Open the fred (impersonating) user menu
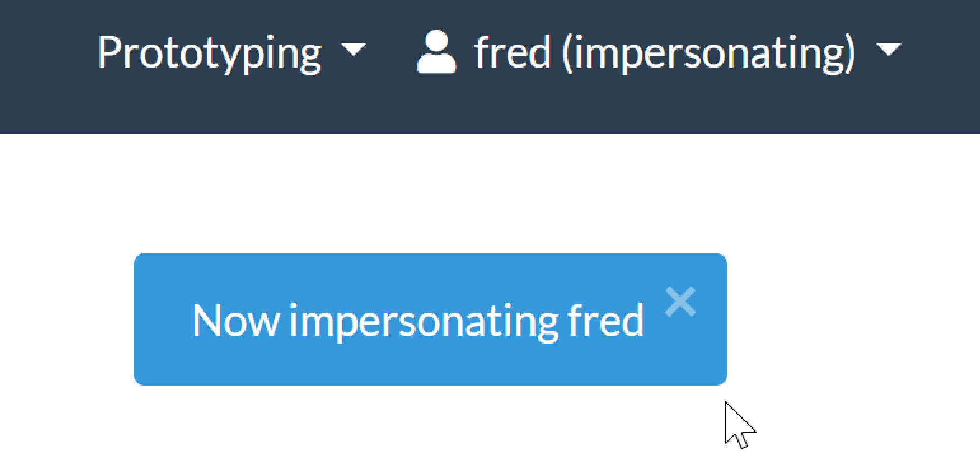This screenshot has width=980, height=458. [x=661, y=53]
